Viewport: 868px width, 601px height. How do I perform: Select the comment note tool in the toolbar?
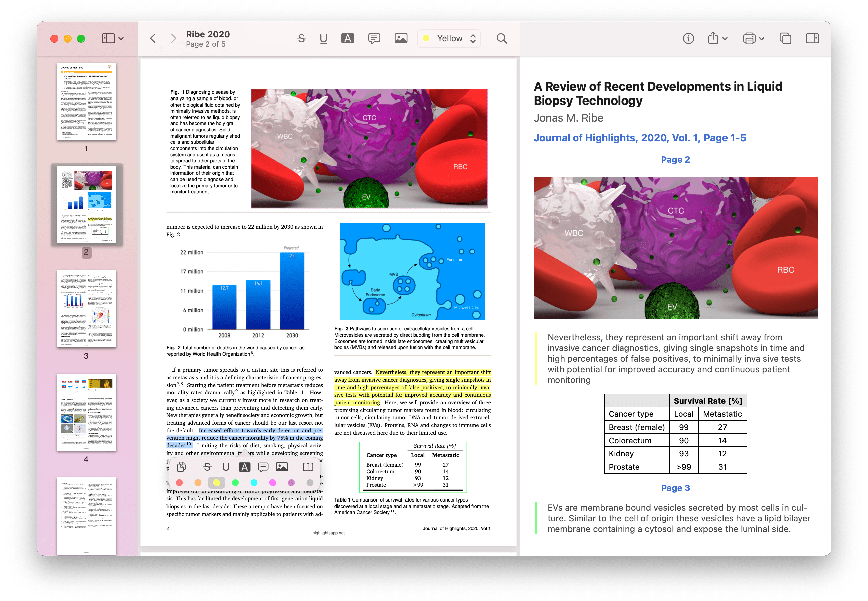[x=374, y=38]
